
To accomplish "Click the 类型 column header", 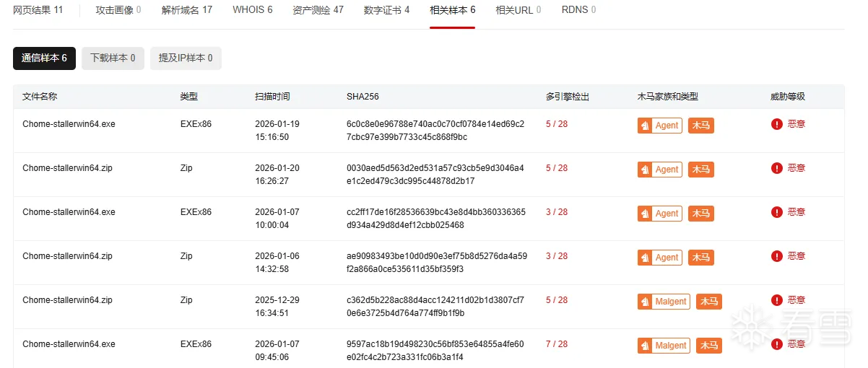I will (x=189, y=97).
